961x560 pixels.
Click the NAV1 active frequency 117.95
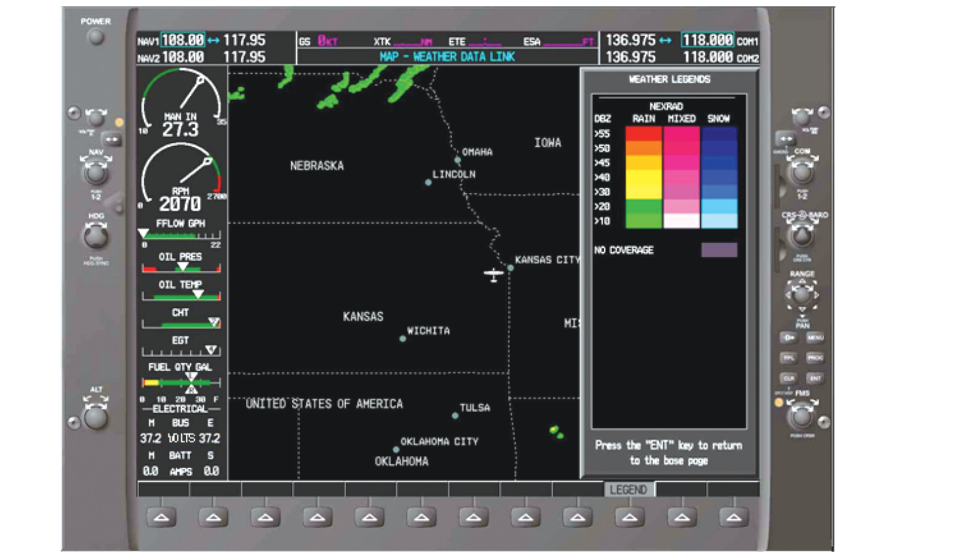point(244,40)
